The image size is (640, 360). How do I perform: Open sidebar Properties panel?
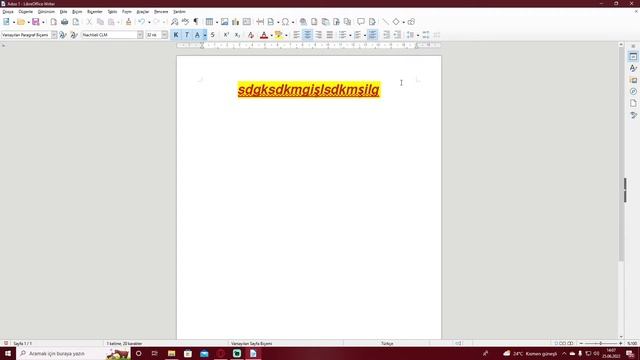633,57
